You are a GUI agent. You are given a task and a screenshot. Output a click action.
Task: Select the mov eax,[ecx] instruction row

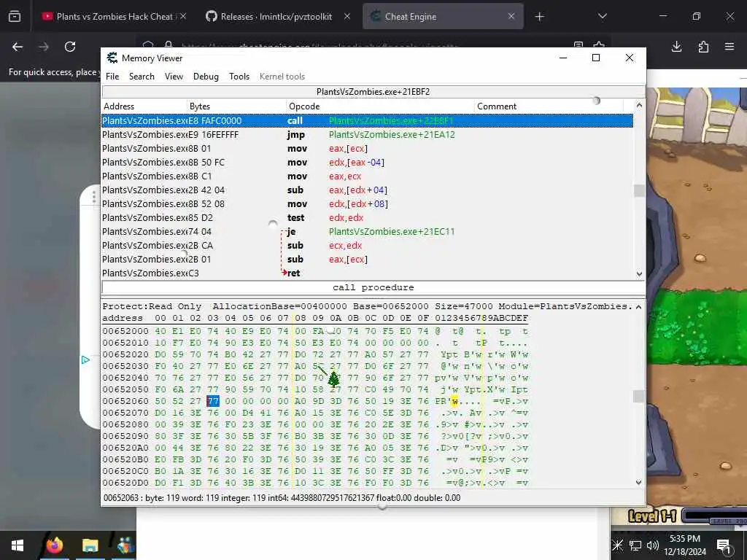click(368, 149)
